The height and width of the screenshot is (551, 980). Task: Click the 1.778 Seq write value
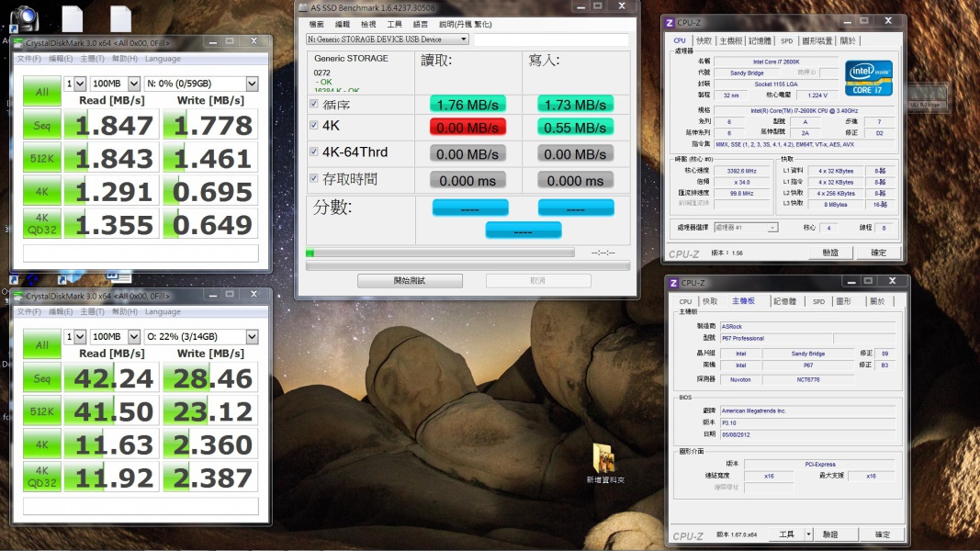(210, 125)
